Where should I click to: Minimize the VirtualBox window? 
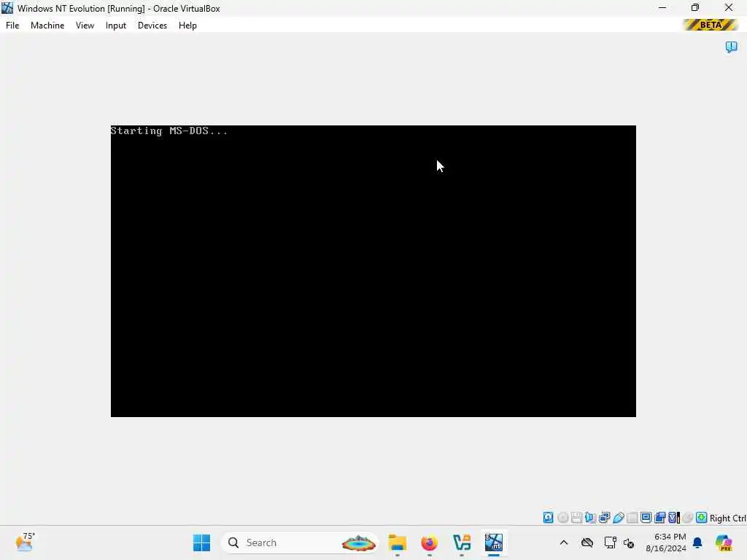[x=662, y=7]
